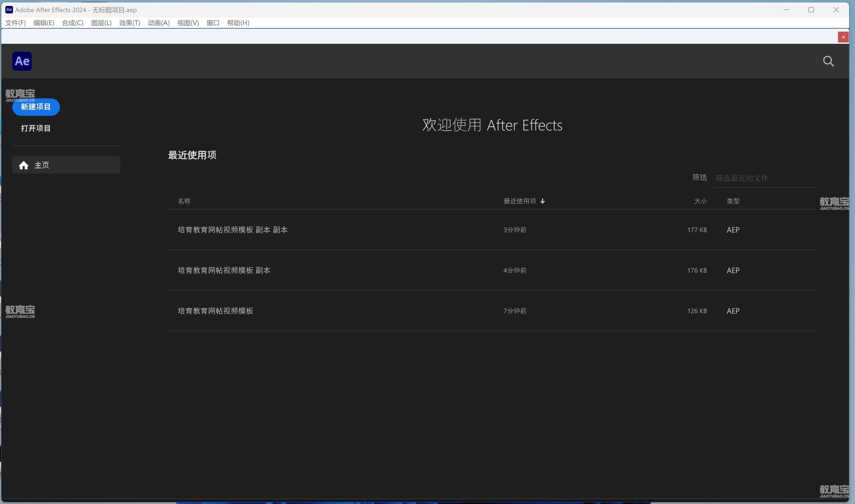Click the 126 KB size cell

697,311
